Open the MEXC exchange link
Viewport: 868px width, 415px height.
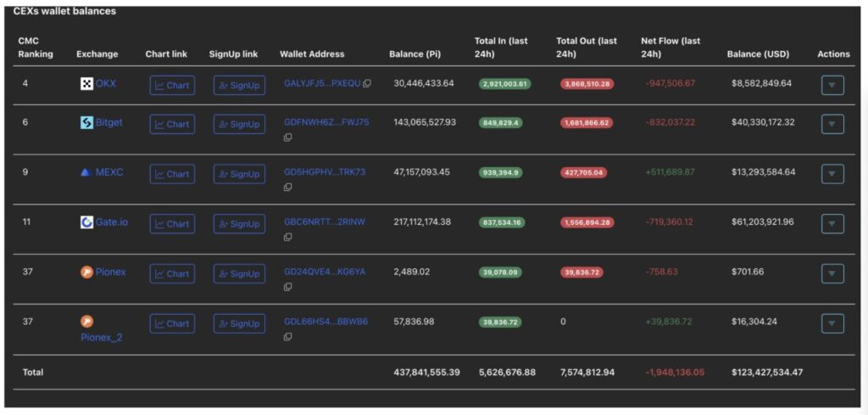point(108,172)
